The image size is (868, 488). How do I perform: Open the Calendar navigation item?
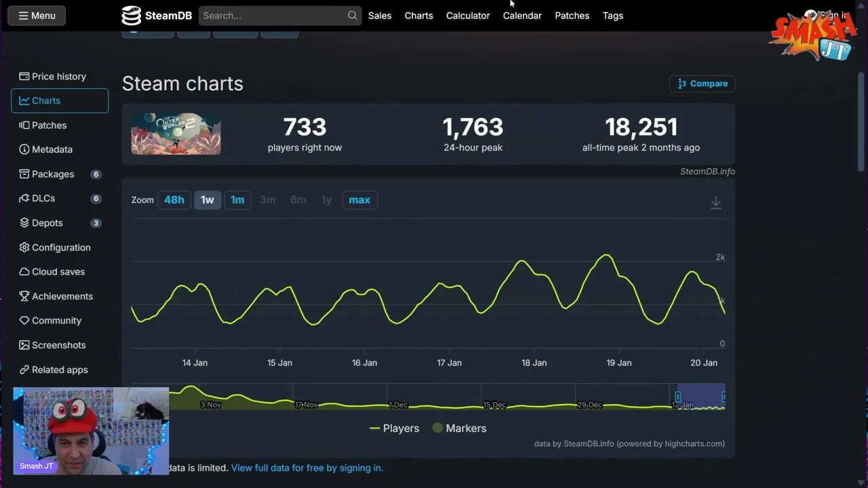522,16
